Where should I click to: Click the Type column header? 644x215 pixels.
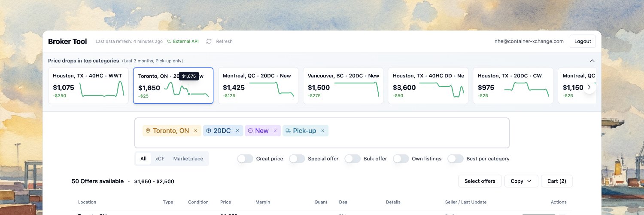[168, 202]
